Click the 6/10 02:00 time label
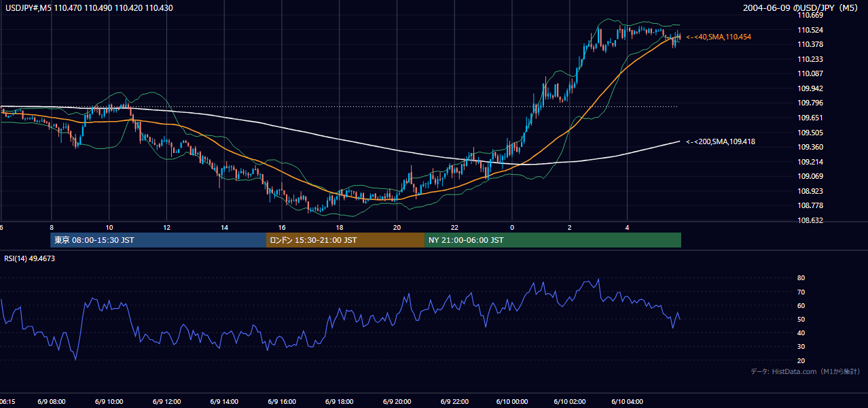Image resolution: width=868 pixels, height=408 pixels. point(570,402)
